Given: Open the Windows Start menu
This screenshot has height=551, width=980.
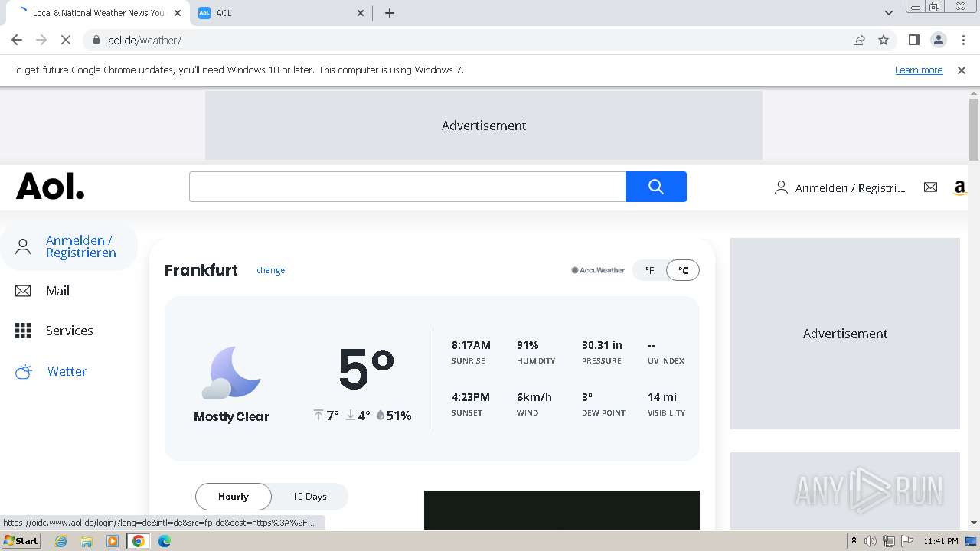Looking at the screenshot, I should 21,541.
